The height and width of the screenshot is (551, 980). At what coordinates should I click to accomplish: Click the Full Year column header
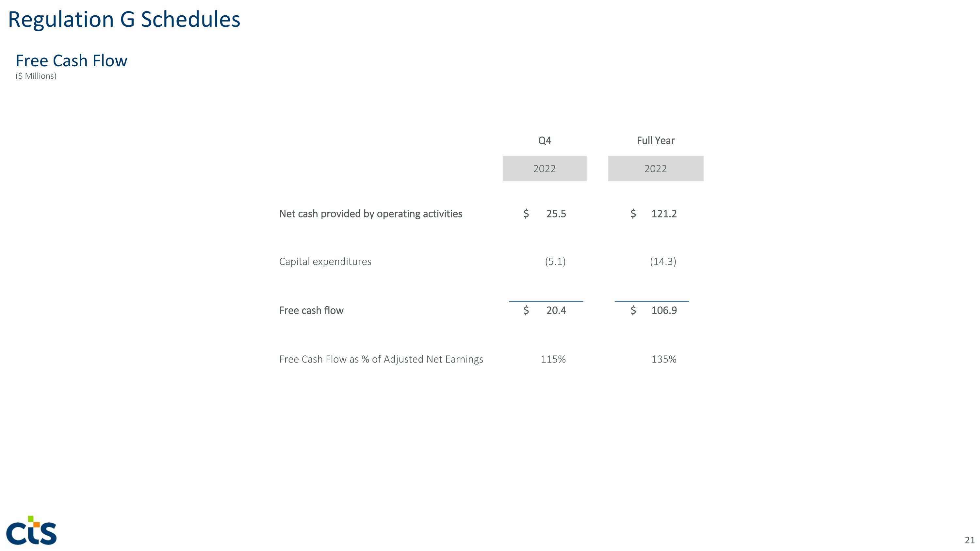(x=655, y=141)
